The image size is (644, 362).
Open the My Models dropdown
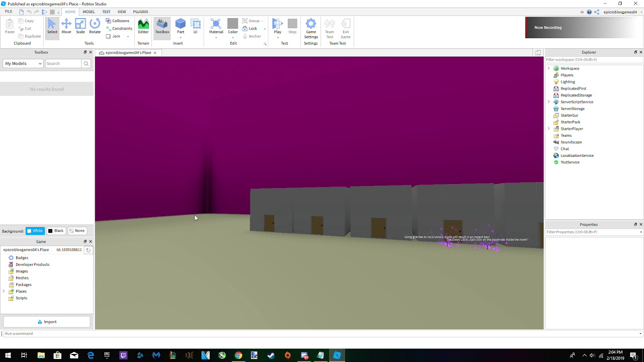coord(23,63)
